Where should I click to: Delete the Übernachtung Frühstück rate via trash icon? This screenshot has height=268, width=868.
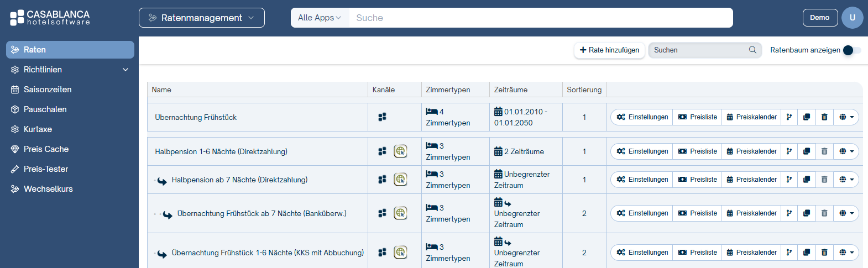tap(824, 117)
